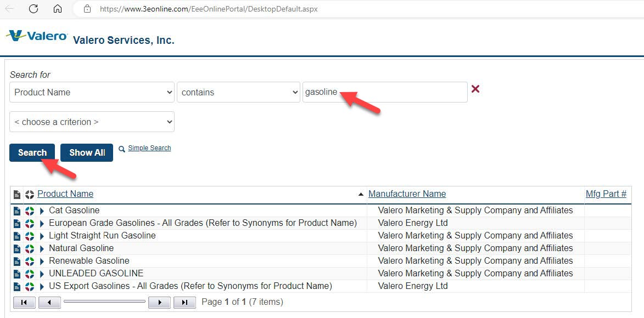Click colored circle icon for US Export Gasolines
Viewport: 644px width, 318px height.
point(30,286)
